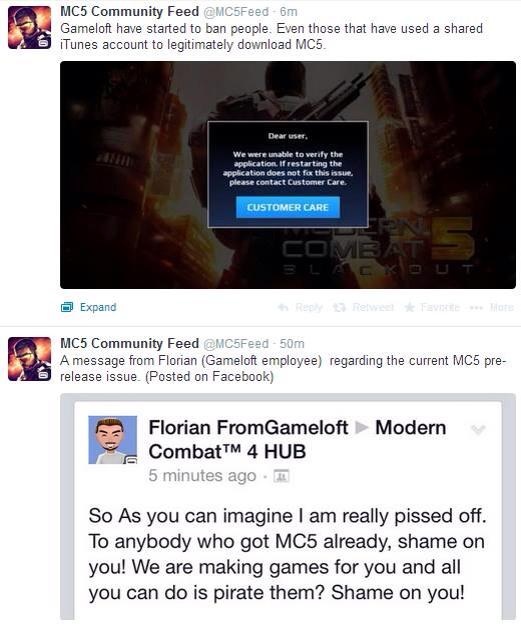
Task: Click Florian FromGameloft profile picture
Action: pos(112,440)
